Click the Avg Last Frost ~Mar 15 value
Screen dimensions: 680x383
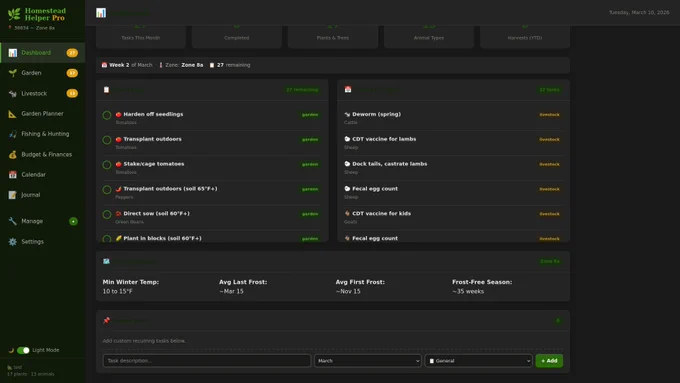tap(232, 291)
